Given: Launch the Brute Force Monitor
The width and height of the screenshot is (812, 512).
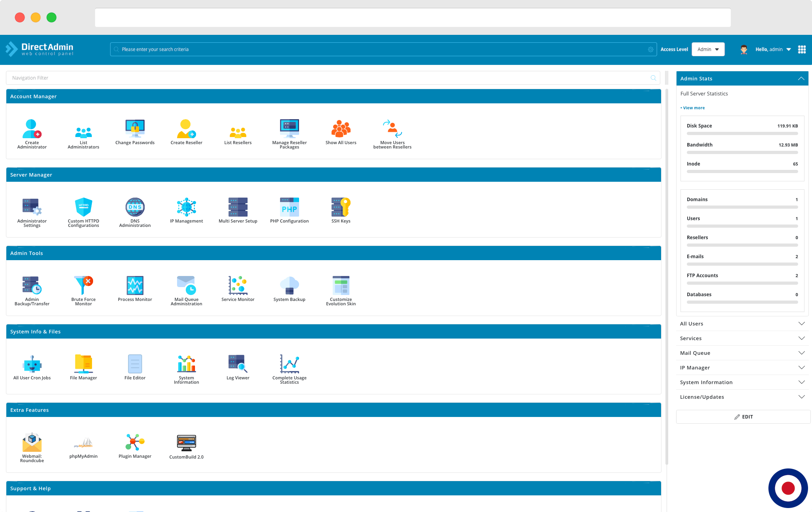Looking at the screenshot, I should pyautogui.click(x=83, y=289).
